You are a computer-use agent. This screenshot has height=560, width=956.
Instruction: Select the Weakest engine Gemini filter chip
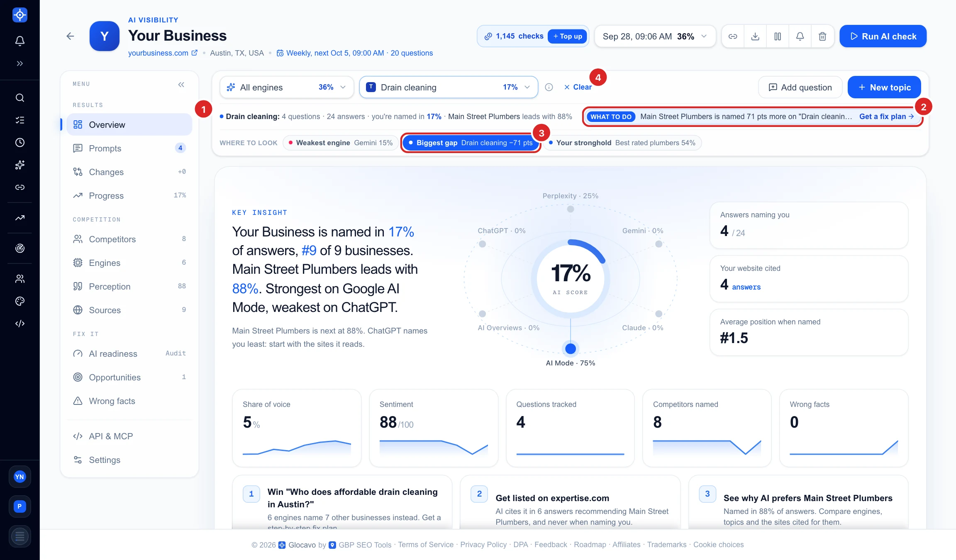pyautogui.click(x=340, y=143)
